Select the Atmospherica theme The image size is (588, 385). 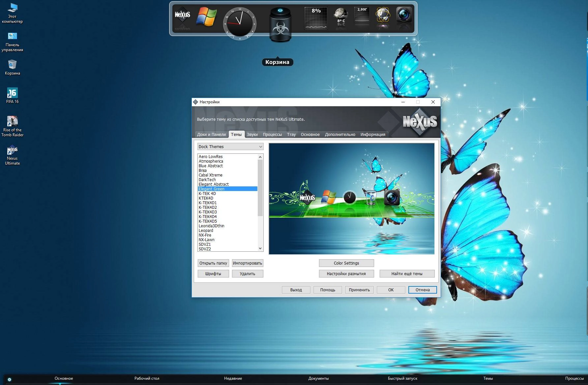[227, 161]
